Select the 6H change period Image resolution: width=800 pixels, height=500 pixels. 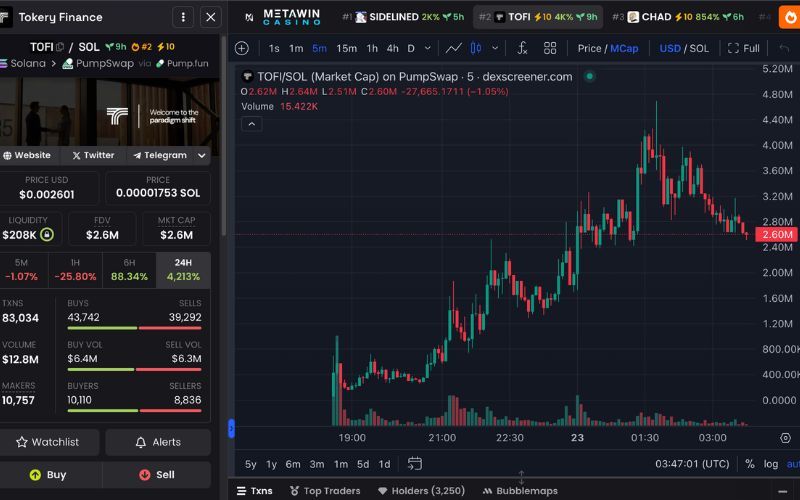point(129,270)
